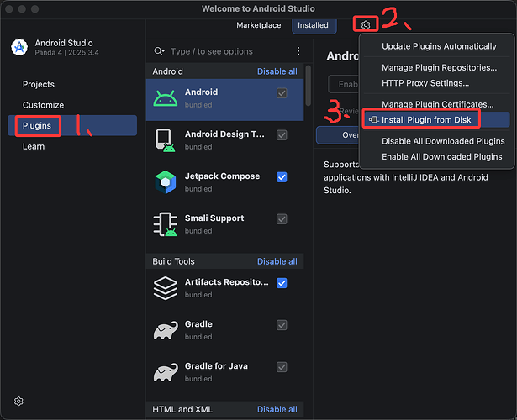The image size is (517, 420).
Task: Open the three-dot search options menu
Action: point(298,51)
